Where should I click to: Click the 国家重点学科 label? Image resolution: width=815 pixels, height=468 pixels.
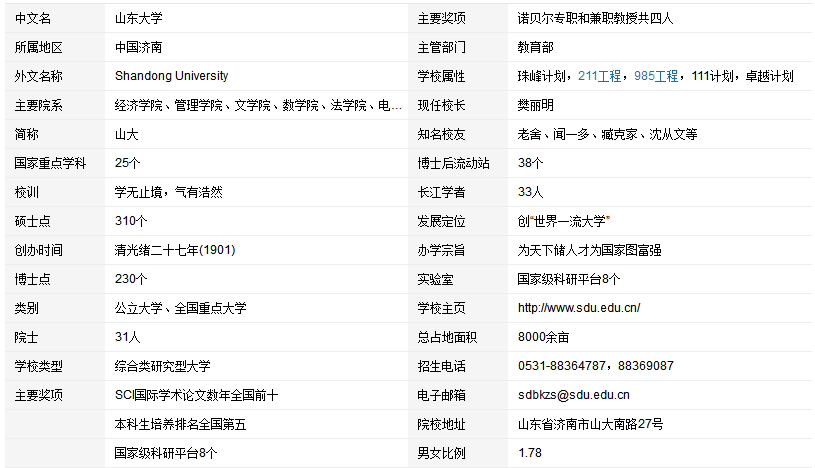pos(50,163)
